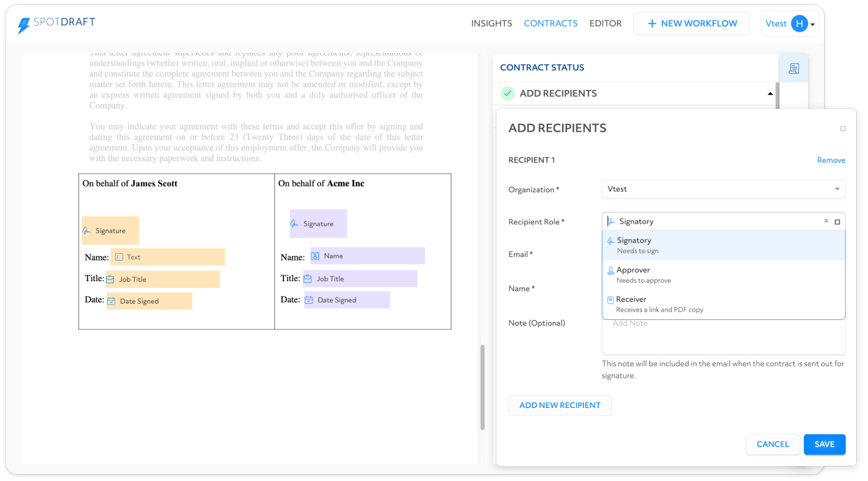This screenshot has width=868, height=481.
Task: Click the Job Title briefcase icon
Action: (109, 279)
